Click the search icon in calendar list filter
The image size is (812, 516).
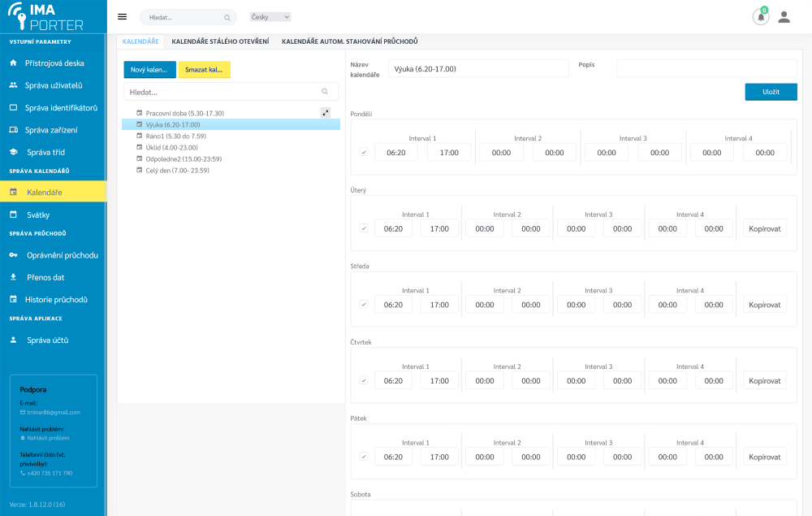tap(325, 92)
